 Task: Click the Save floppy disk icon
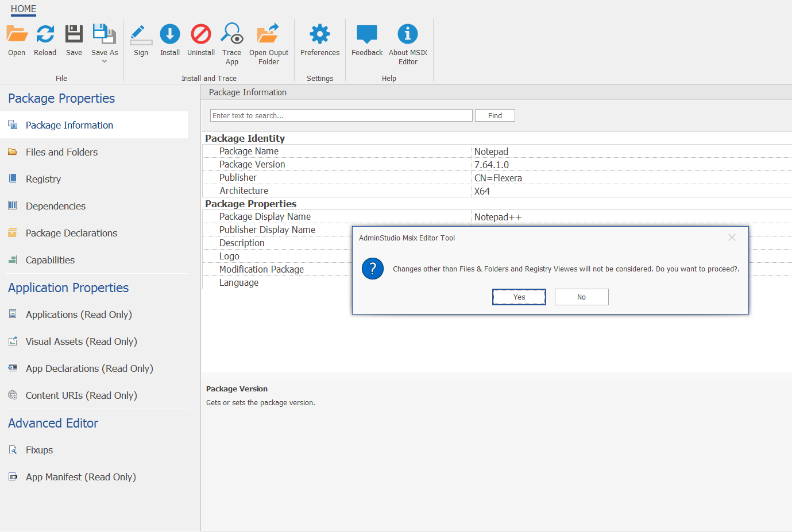click(74, 34)
